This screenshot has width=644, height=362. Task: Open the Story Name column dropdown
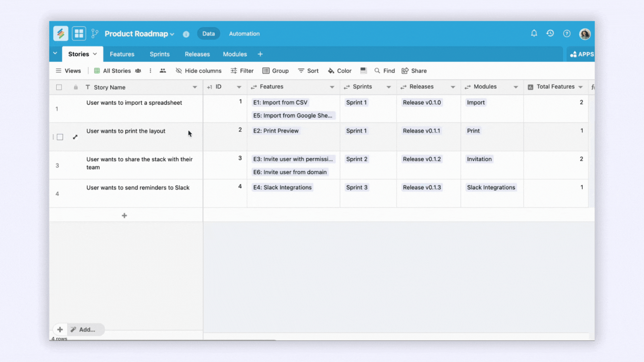pos(195,87)
